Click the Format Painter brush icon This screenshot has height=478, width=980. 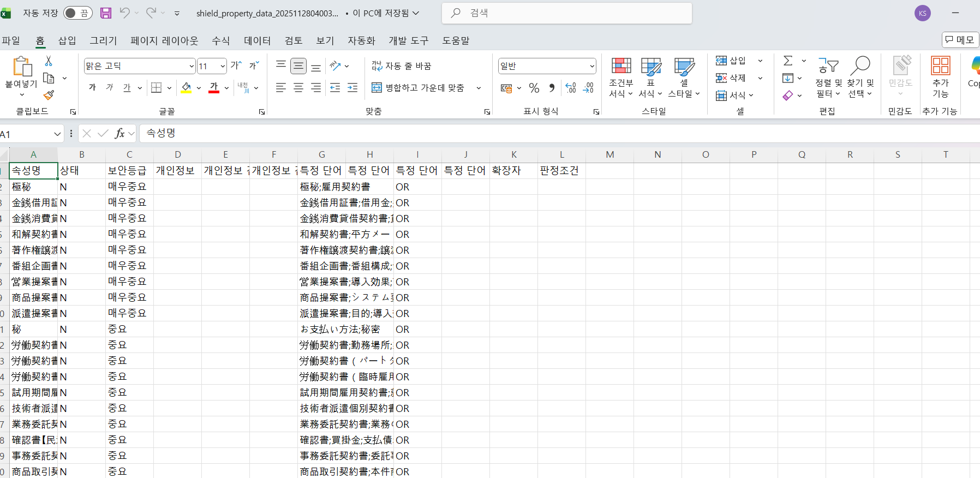[x=49, y=95]
